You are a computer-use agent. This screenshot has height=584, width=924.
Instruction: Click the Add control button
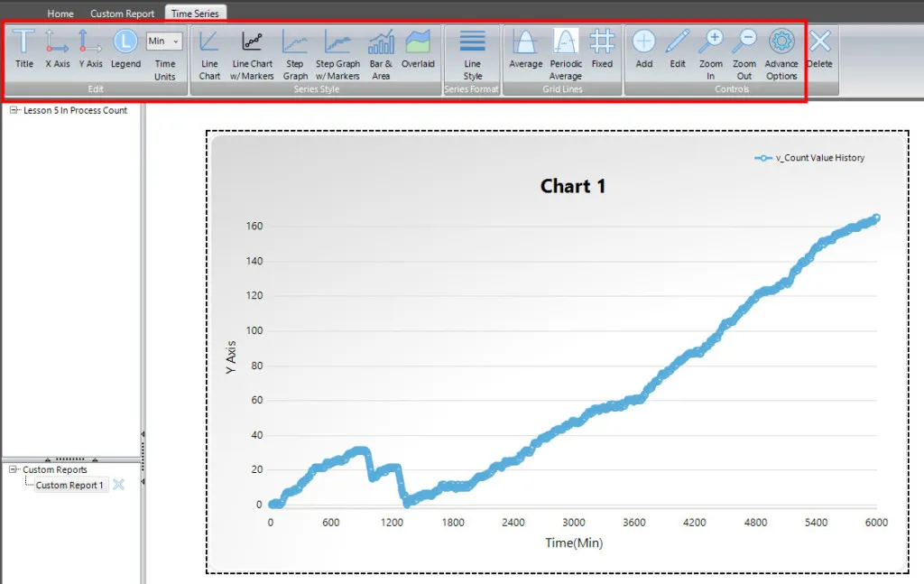[644, 49]
